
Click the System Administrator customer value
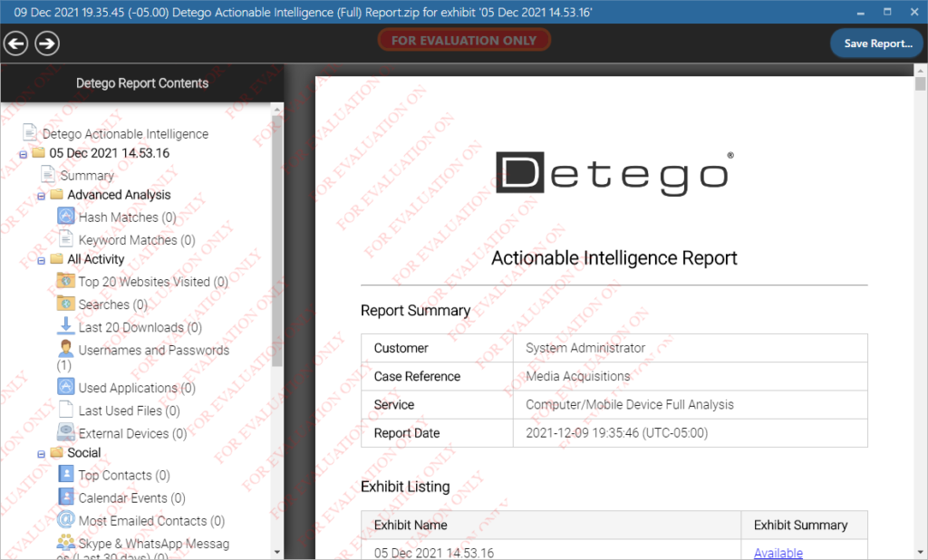585,348
